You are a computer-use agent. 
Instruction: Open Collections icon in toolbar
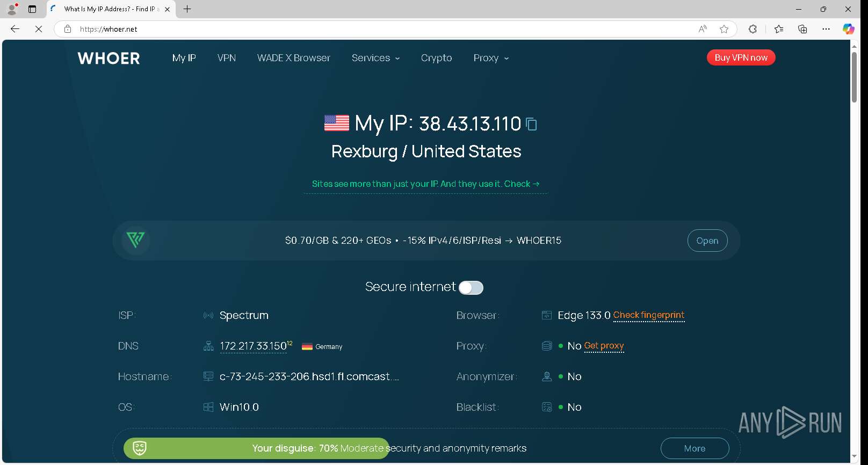pyautogui.click(x=802, y=29)
